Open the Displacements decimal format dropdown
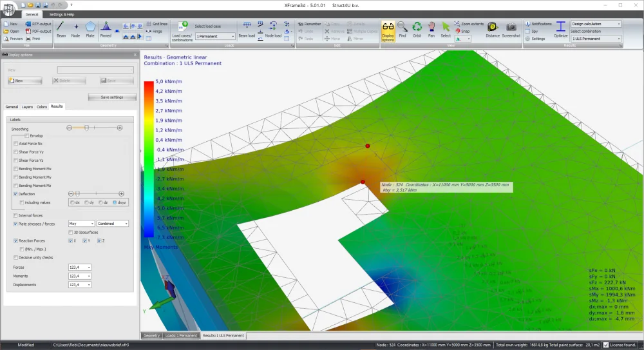The width and height of the screenshot is (644, 350). pos(80,285)
